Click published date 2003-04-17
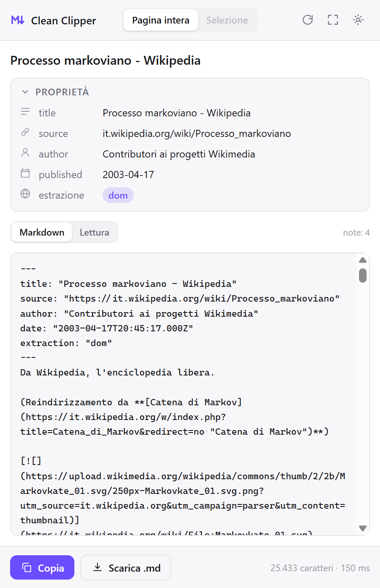This screenshot has width=380, height=588. coord(128,175)
